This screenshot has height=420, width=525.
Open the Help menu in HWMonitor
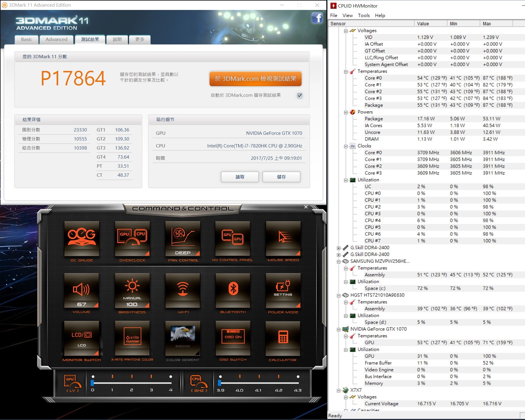380,15
